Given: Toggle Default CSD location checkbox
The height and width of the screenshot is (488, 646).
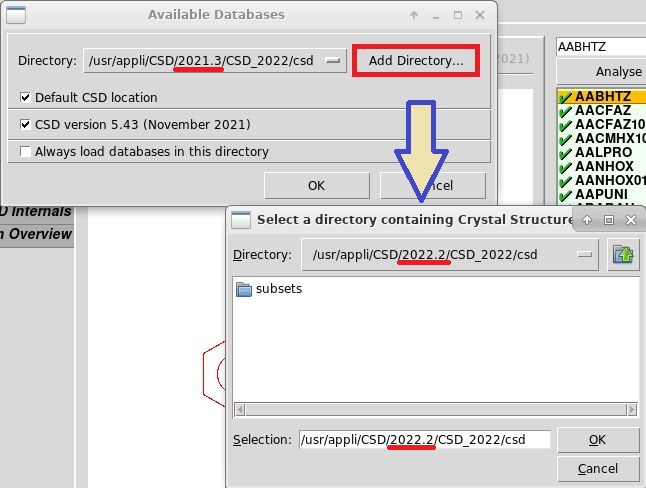Looking at the screenshot, I should pyautogui.click(x=25, y=97).
